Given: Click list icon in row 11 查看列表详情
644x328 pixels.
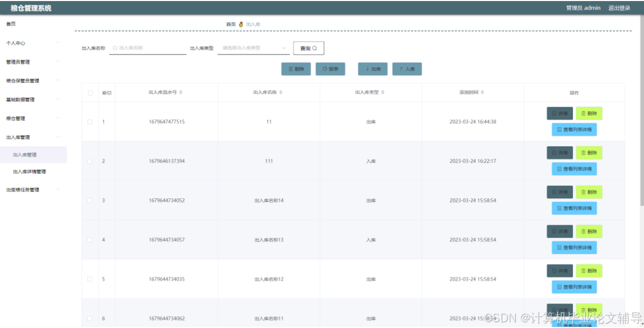Looking at the screenshot, I should pos(559,129).
